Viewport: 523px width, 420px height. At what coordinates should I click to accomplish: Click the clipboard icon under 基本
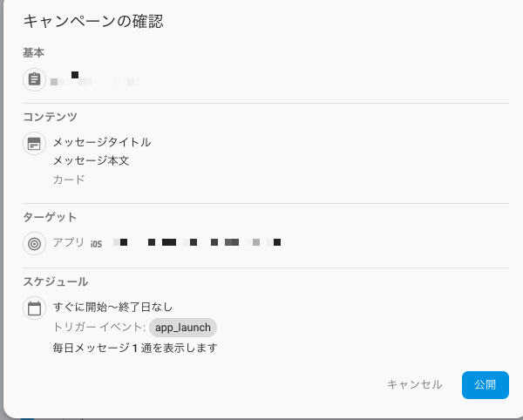point(34,79)
